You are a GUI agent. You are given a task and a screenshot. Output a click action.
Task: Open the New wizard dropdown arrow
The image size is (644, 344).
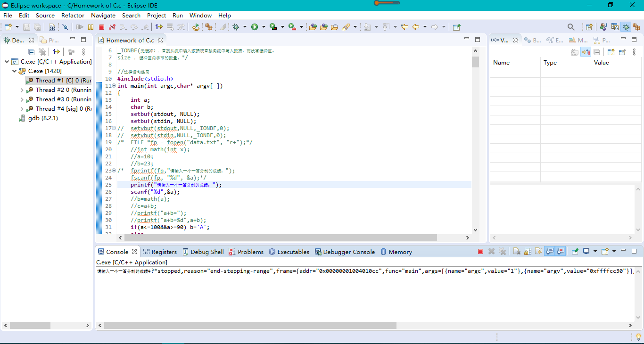coord(17,27)
